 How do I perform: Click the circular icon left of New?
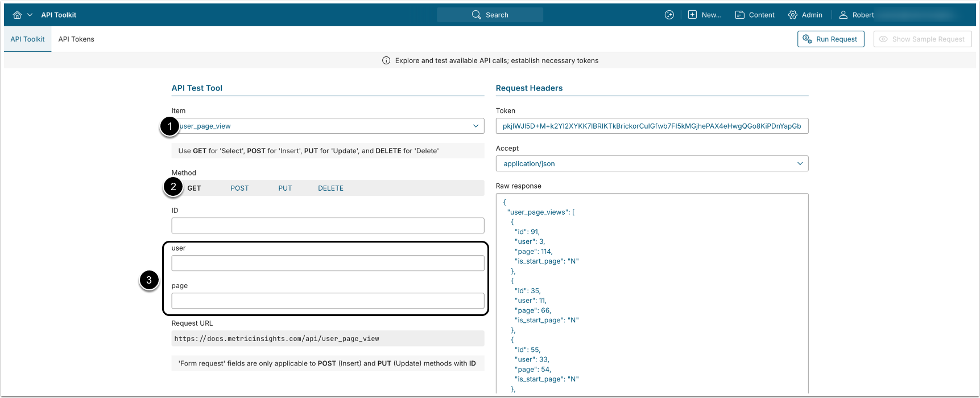tap(669, 15)
